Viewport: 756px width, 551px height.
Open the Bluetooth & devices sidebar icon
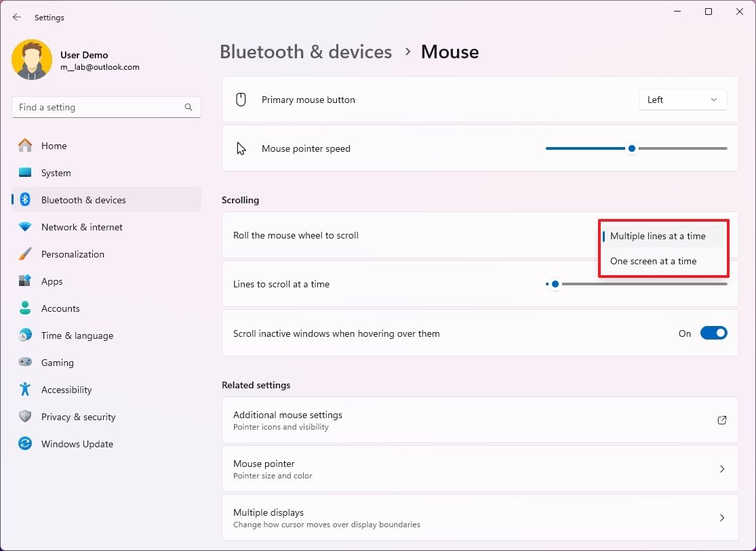tap(26, 199)
